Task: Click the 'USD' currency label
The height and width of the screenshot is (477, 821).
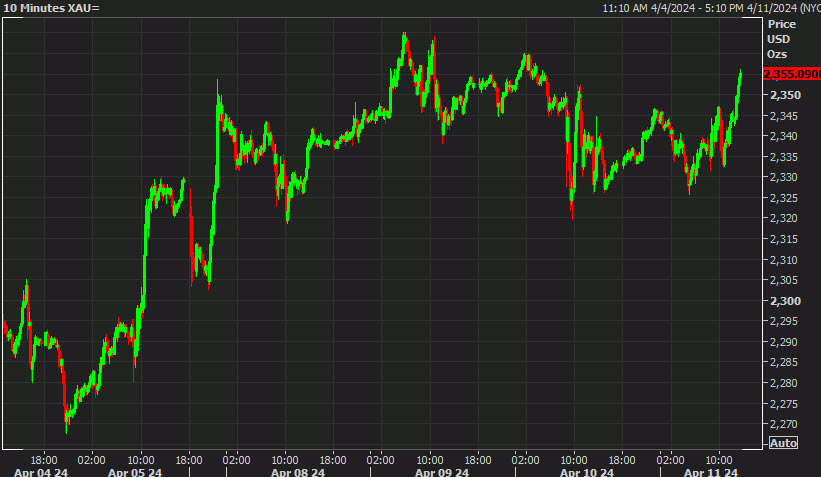Action: [x=778, y=38]
